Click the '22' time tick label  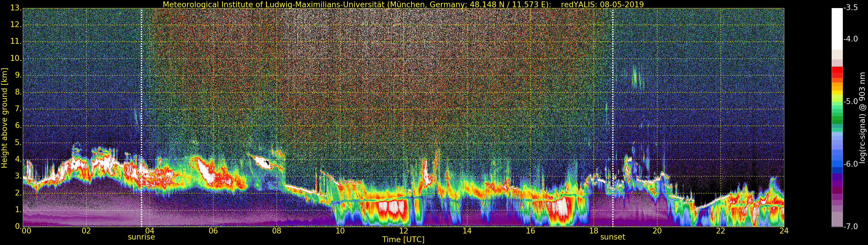(x=720, y=231)
